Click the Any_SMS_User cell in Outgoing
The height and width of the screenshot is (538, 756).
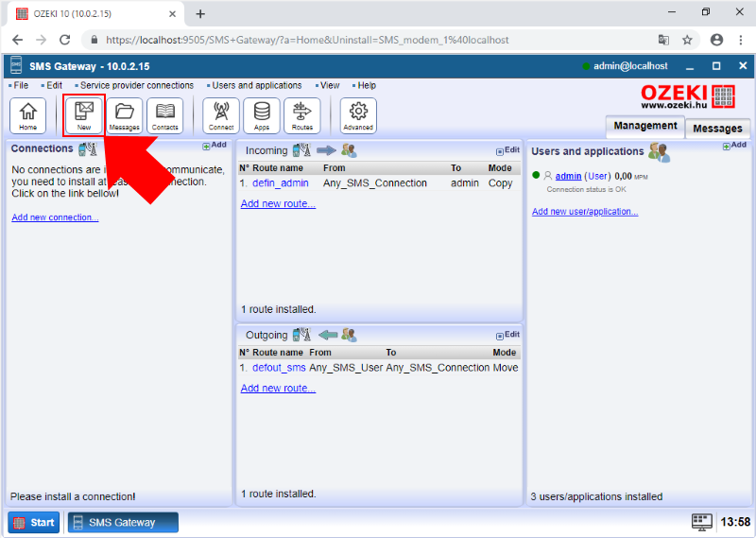click(346, 368)
